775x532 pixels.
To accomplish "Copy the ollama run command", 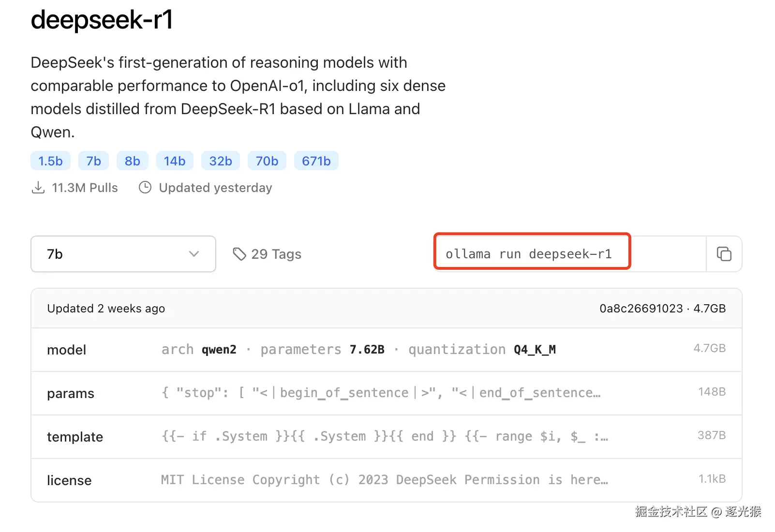I will (x=724, y=254).
